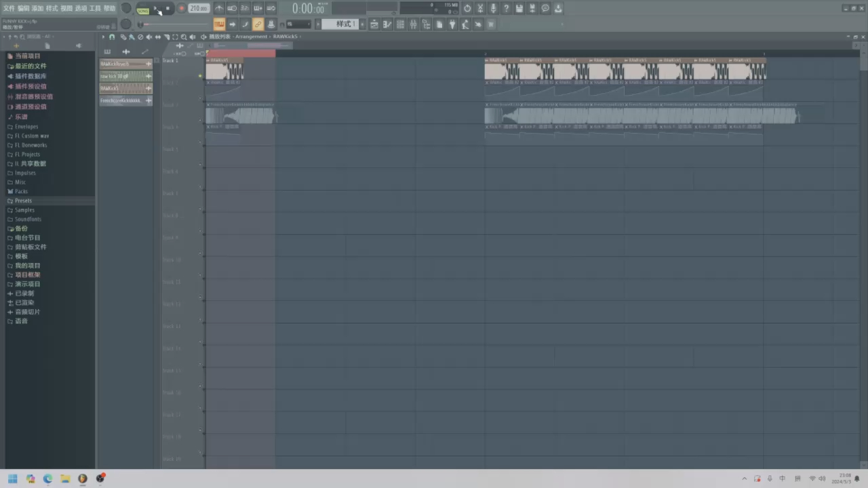The image size is (868, 488).
Task: Select the playlist mute tool
Action: coord(149,37)
